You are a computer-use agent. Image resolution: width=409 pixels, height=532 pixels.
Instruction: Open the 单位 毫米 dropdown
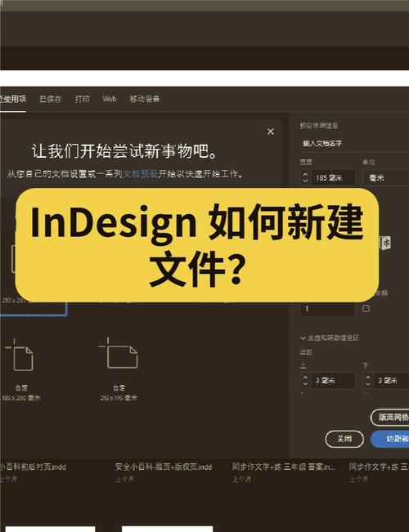coord(385,177)
